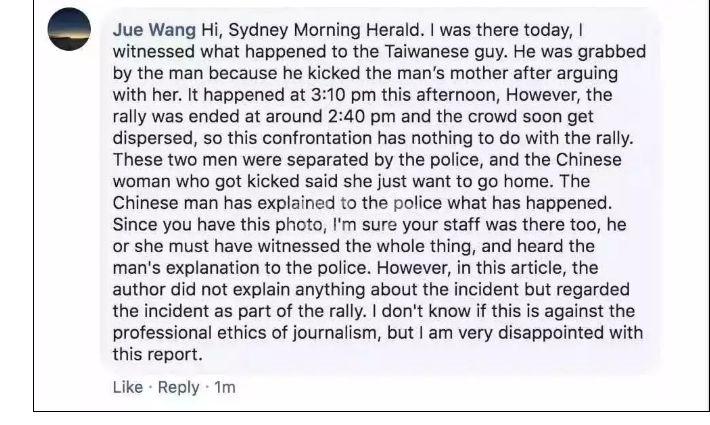Click the words 'Sydney Morning Herald'
710x425 pixels.
pyautogui.click(x=324, y=30)
